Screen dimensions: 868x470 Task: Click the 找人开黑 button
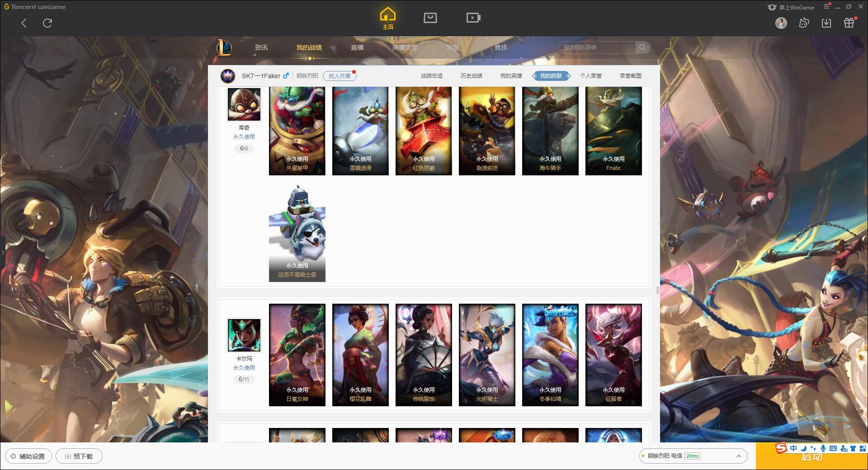[x=340, y=76]
